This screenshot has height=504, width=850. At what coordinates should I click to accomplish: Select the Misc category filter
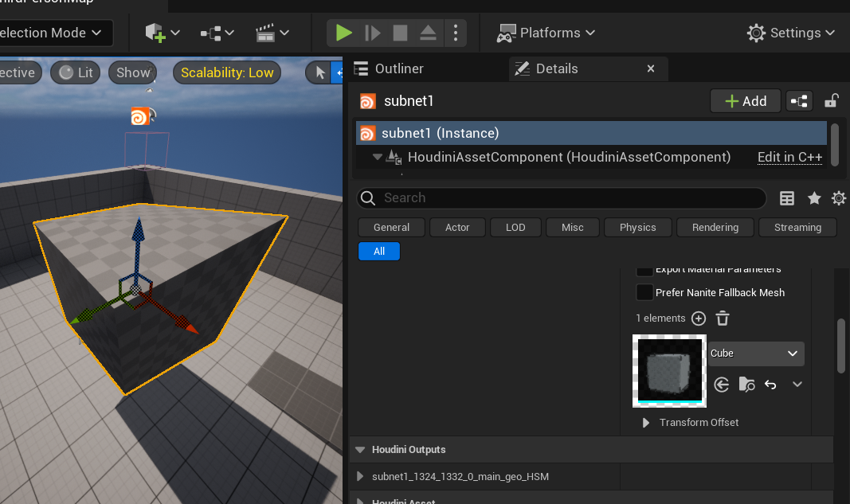click(573, 228)
